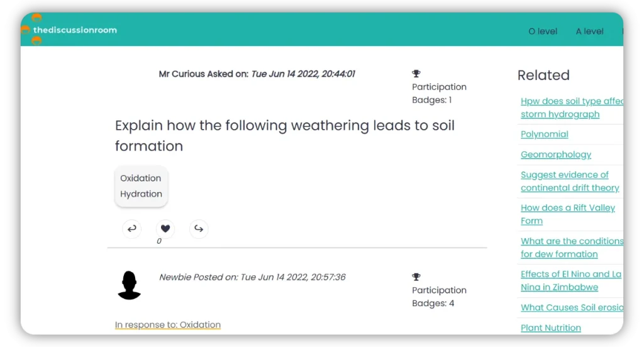Click Newbie's participation trophy icon
The height and width of the screenshot is (347, 644).
pos(416,277)
